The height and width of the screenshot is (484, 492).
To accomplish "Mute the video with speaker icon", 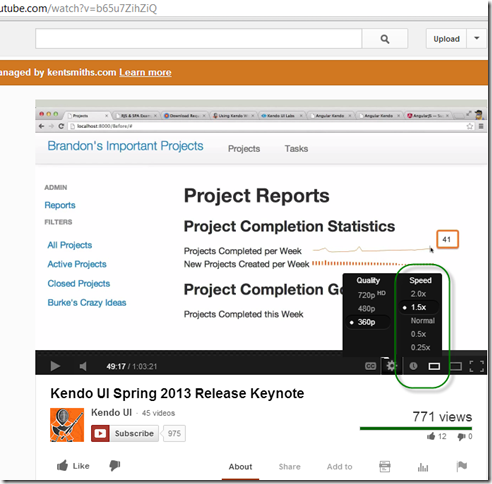I will pyautogui.click(x=83, y=366).
